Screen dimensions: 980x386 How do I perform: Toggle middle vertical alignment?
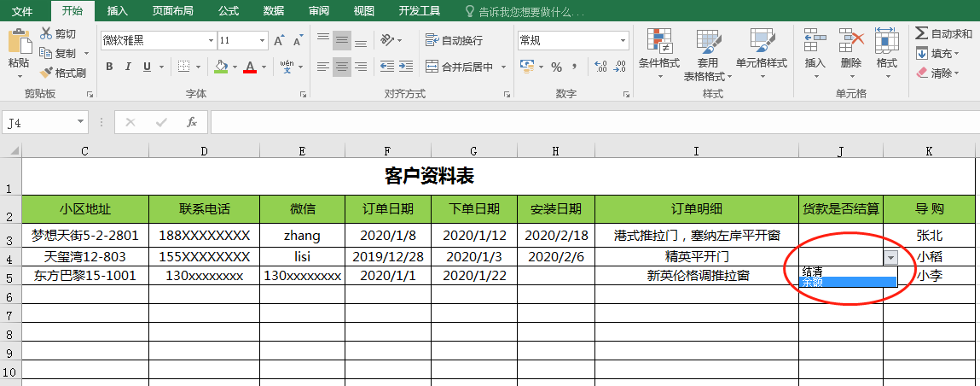342,41
